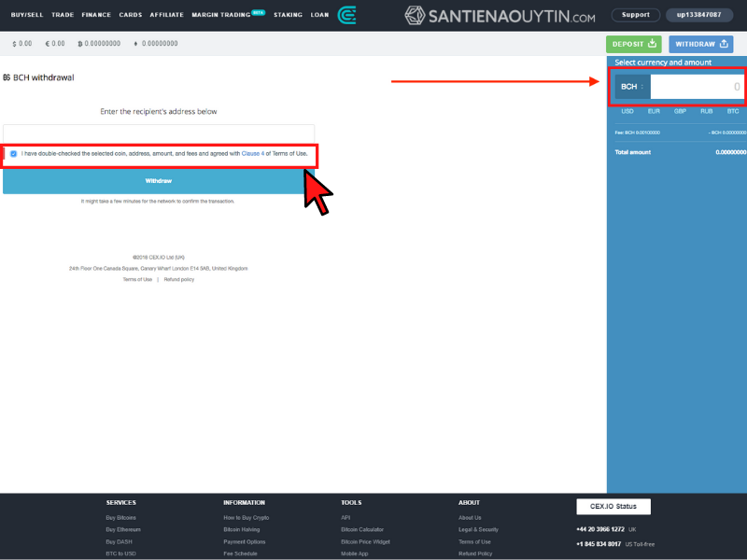This screenshot has height=560, width=747.
Task: Select USD currency option
Action: [x=627, y=111]
